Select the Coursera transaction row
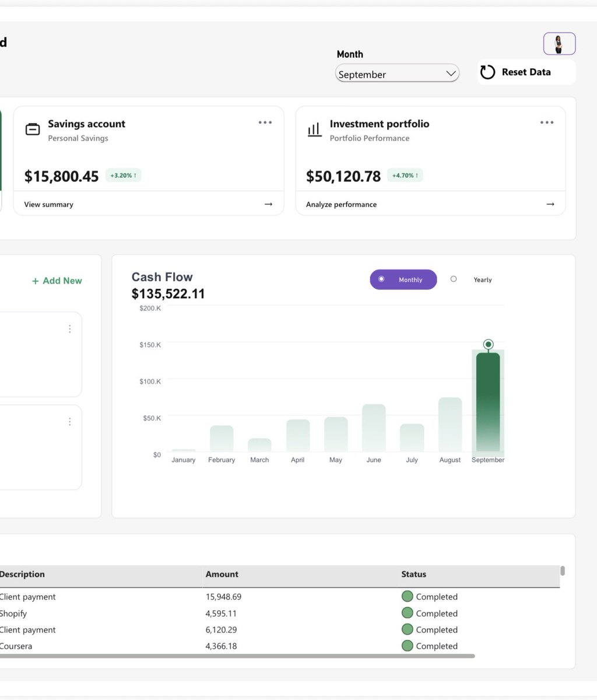Screen dimensions: 597x700 [280, 646]
